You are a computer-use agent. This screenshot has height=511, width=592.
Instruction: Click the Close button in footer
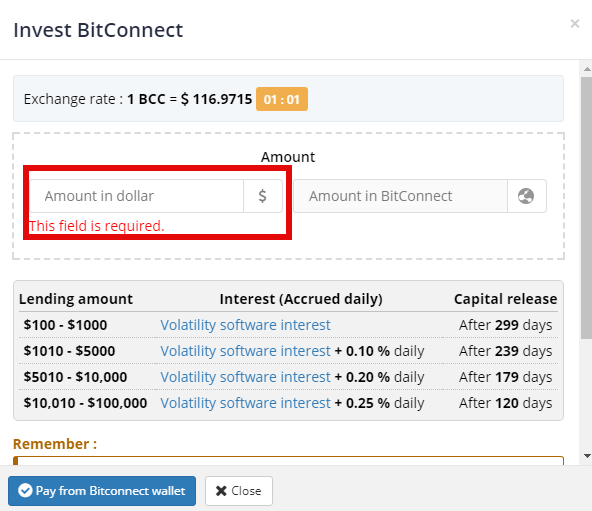click(x=239, y=491)
